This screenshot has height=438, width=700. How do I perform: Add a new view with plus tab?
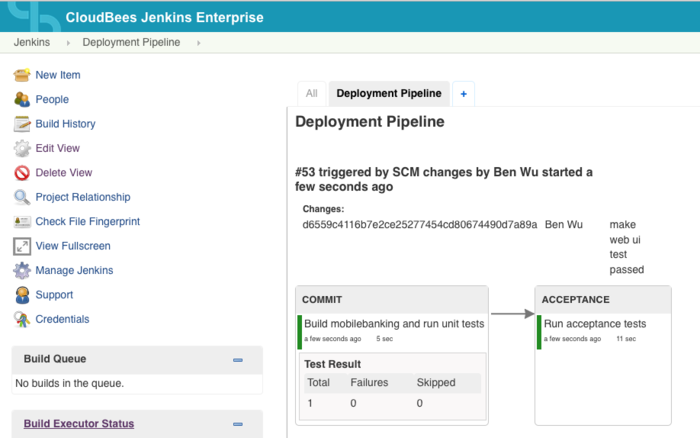click(463, 94)
